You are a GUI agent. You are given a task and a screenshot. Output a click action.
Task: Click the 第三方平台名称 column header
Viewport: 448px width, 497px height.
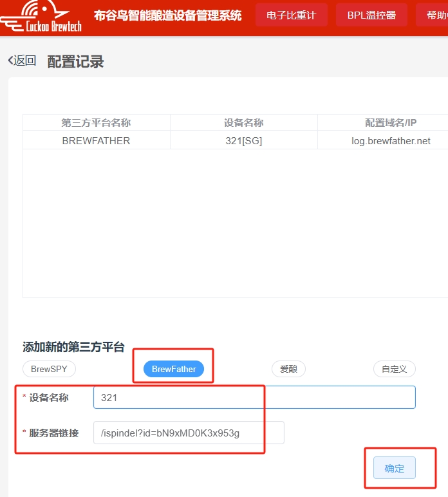[x=96, y=123]
